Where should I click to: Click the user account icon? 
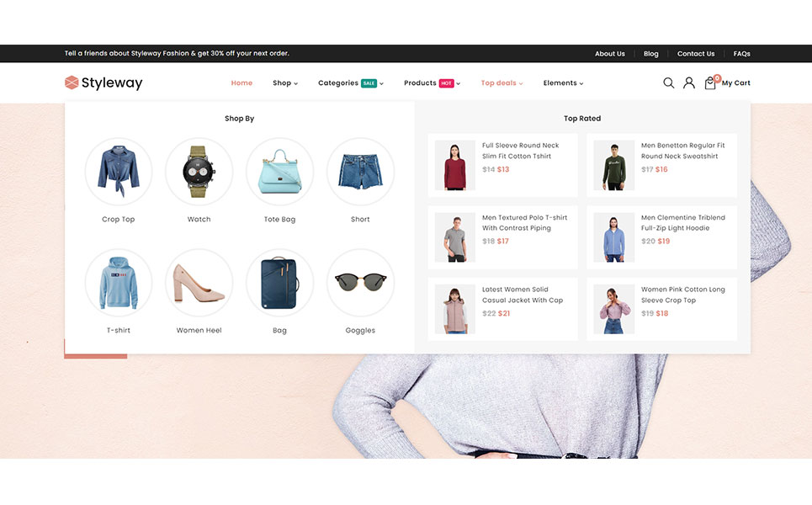[688, 82]
